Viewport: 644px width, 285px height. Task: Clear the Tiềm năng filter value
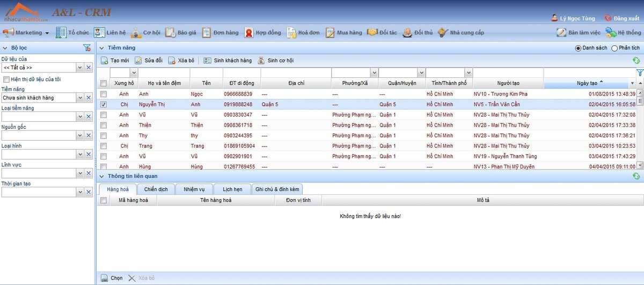point(89,98)
